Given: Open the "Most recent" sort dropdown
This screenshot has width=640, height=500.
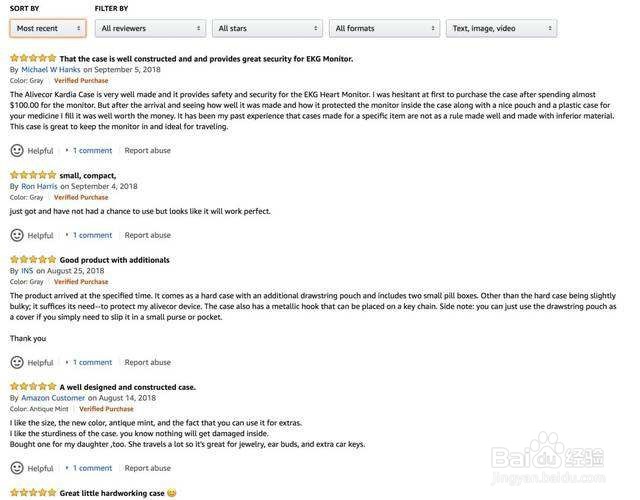Looking at the screenshot, I should coord(49,28).
